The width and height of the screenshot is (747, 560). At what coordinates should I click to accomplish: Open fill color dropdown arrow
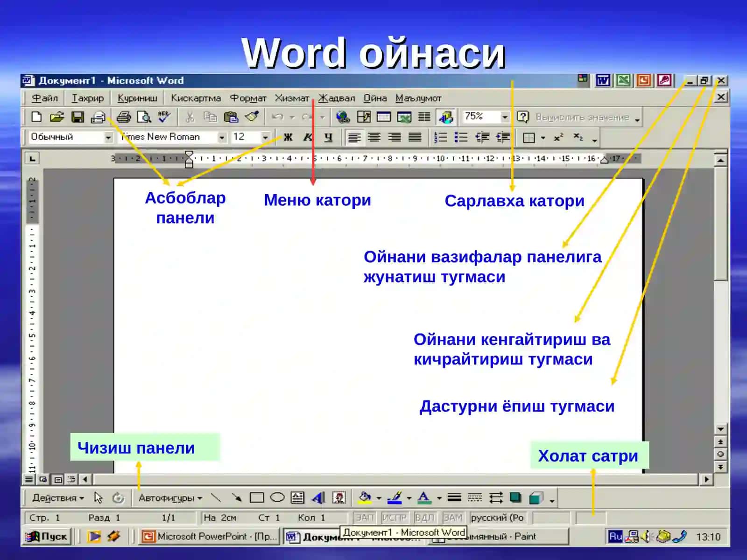[378, 498]
